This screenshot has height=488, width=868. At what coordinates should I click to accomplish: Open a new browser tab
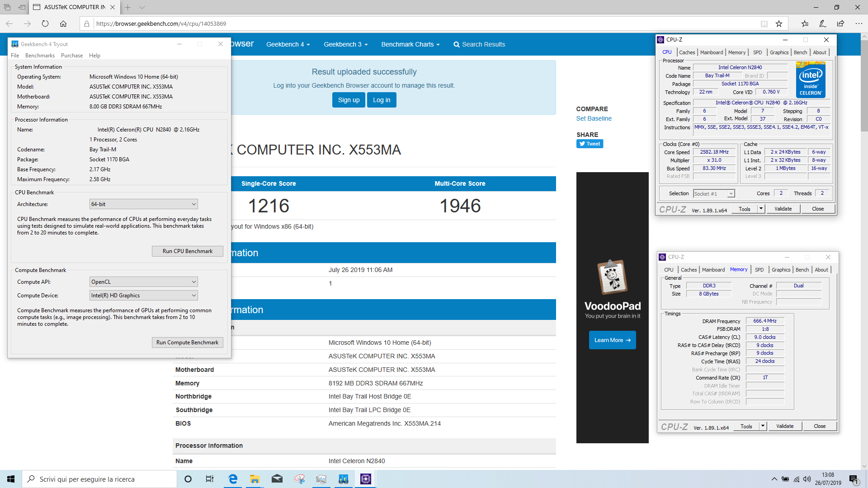(x=128, y=7)
